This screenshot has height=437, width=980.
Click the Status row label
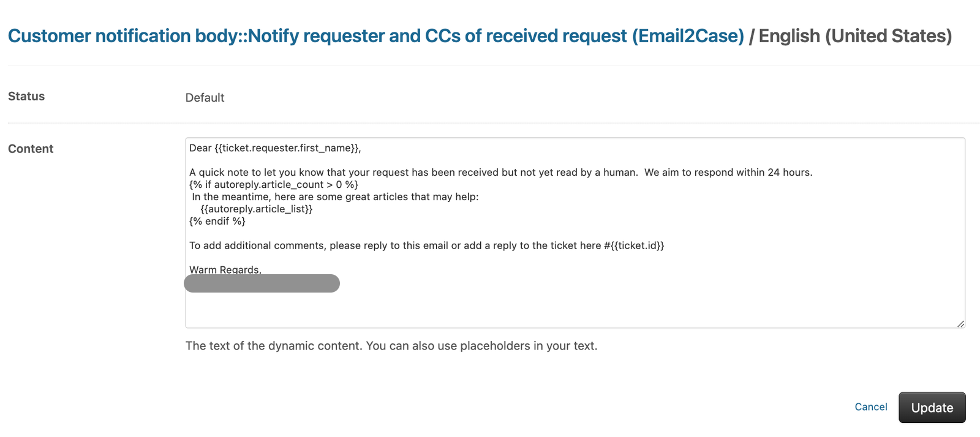26,96
